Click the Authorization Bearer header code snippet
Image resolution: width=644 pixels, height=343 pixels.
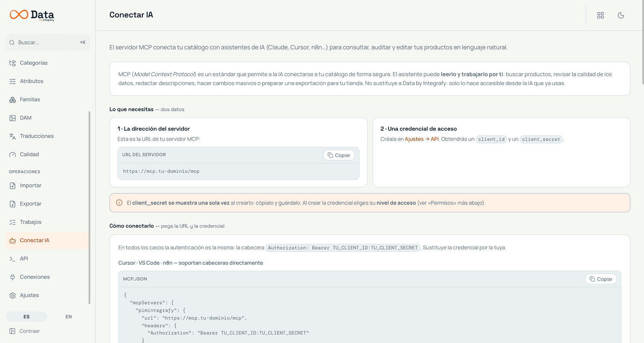coord(343,248)
